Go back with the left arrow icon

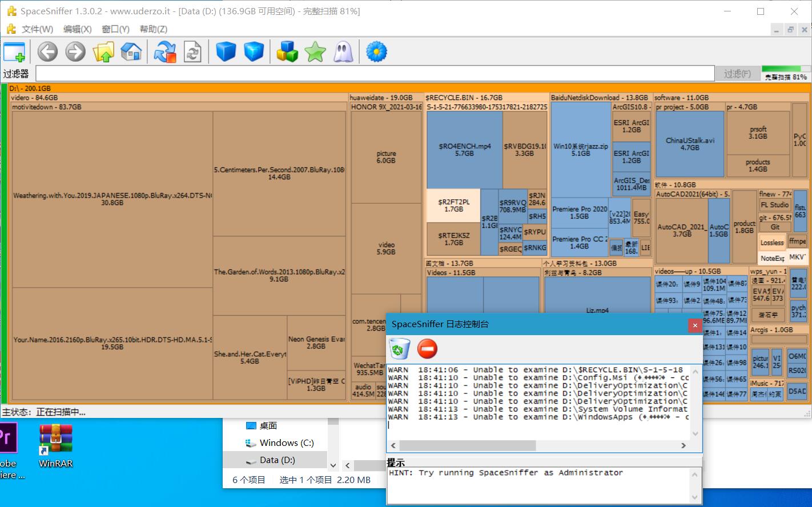(x=47, y=52)
